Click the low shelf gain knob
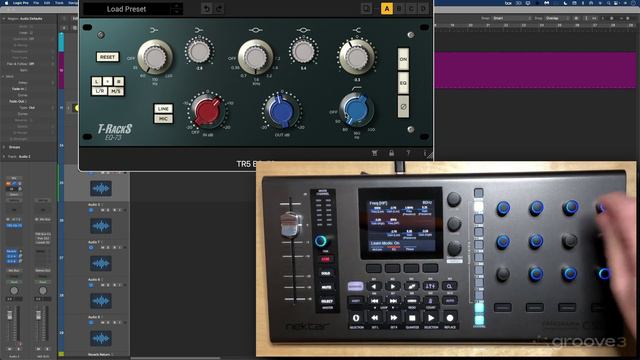The height and width of the screenshot is (360, 640). coord(199,51)
